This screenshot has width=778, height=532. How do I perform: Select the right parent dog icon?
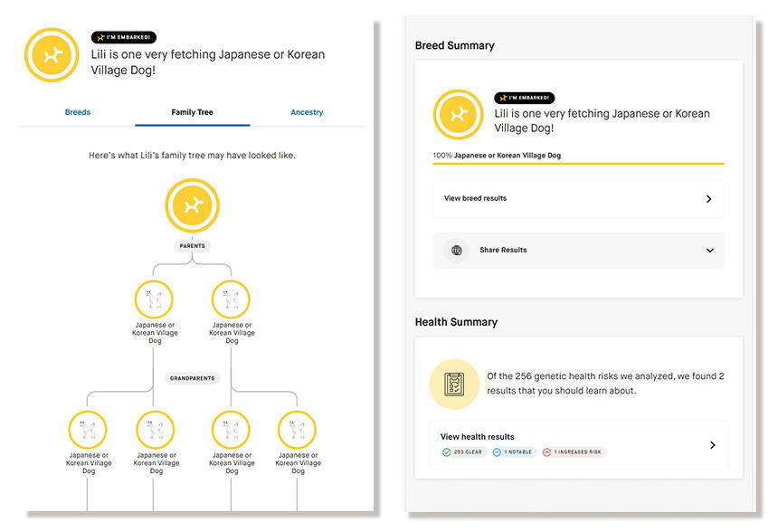[x=231, y=299]
